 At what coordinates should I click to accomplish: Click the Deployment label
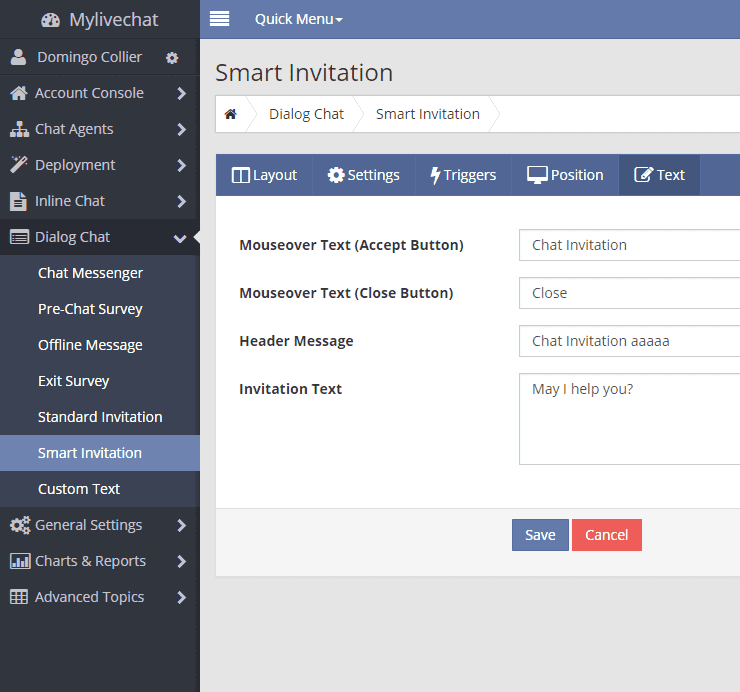pyautogui.click(x=75, y=165)
